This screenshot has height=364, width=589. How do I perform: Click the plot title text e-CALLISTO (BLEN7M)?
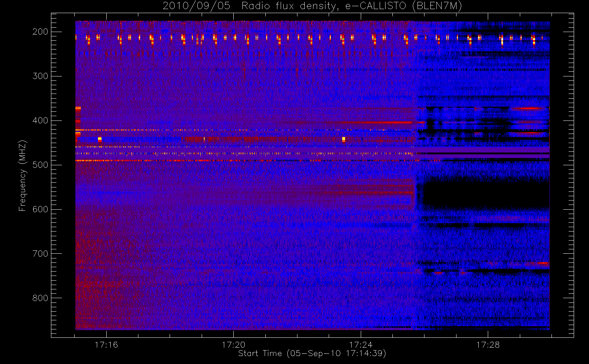click(x=404, y=6)
